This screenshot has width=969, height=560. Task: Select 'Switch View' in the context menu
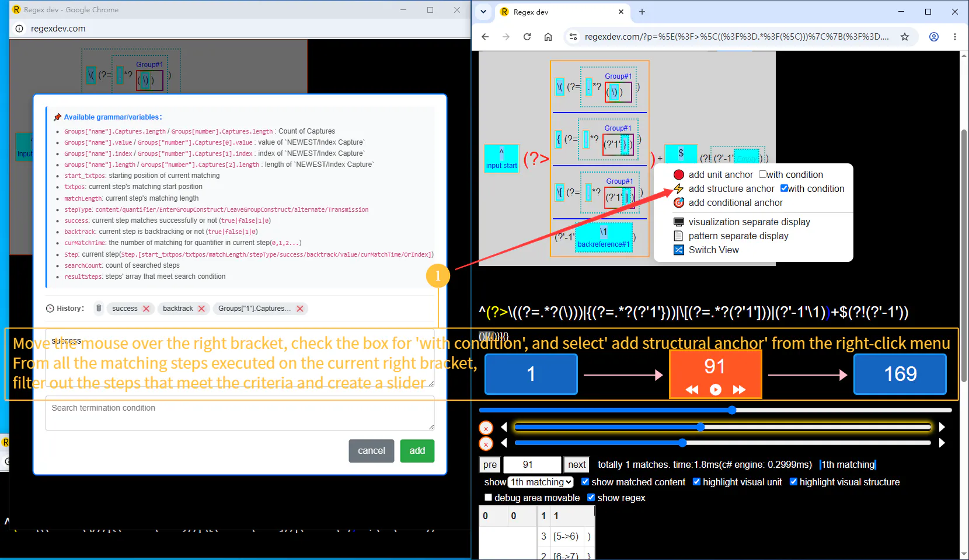713,250
